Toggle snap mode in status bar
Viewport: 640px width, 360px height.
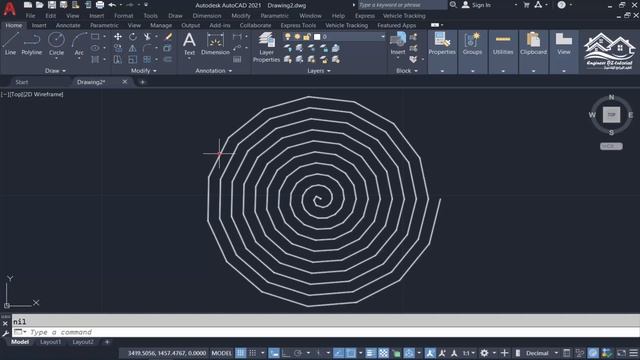click(253, 353)
